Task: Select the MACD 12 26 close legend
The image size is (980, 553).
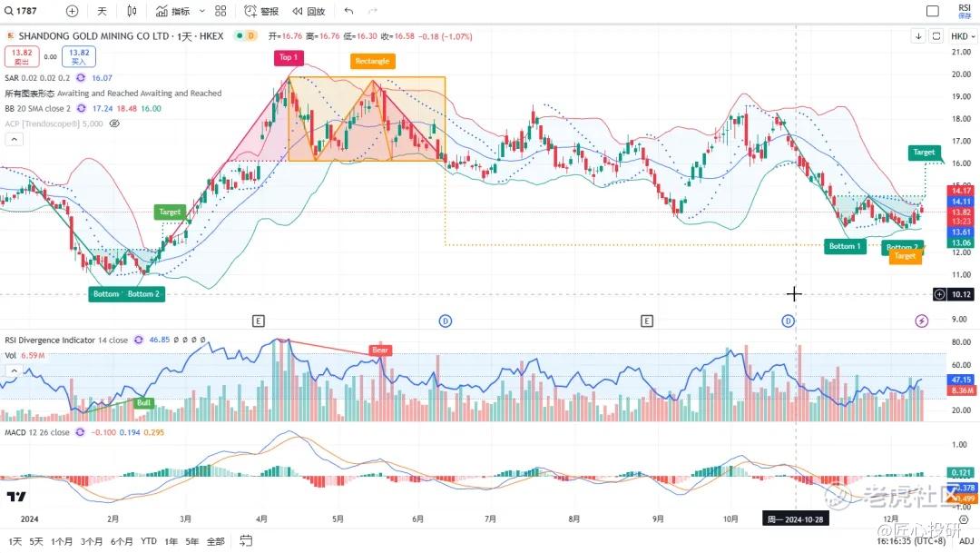Action: [x=37, y=432]
